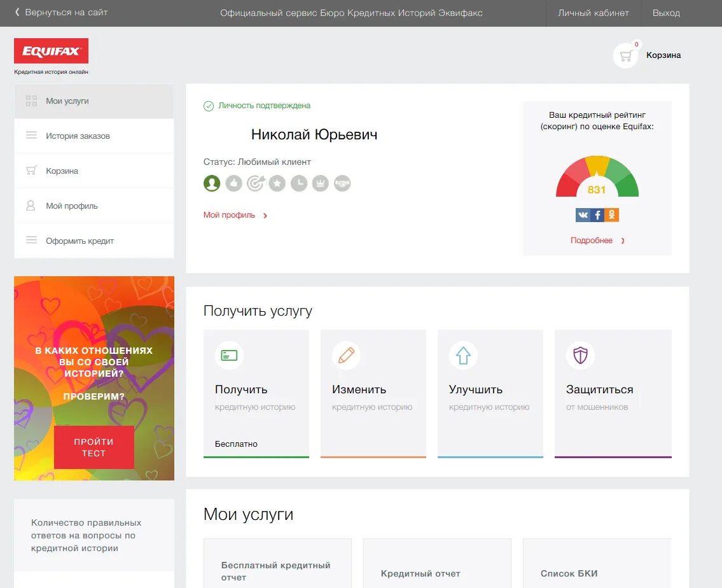Open Личный кабинет in top bar
Screen dimensions: 722x588
click(x=593, y=12)
